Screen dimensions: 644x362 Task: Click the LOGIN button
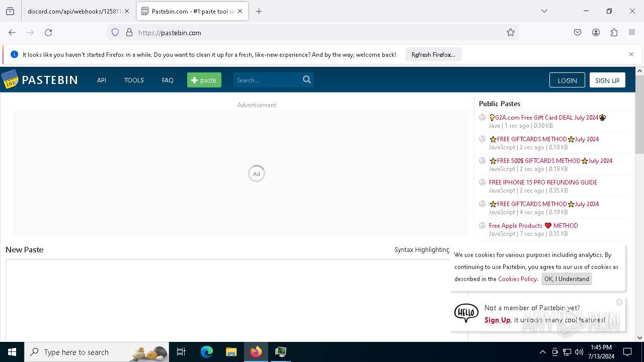click(x=567, y=80)
